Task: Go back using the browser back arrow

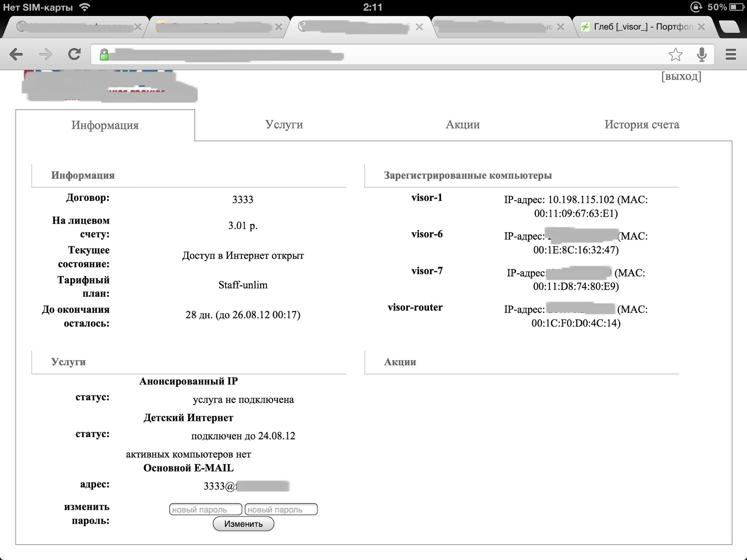Action: point(16,55)
